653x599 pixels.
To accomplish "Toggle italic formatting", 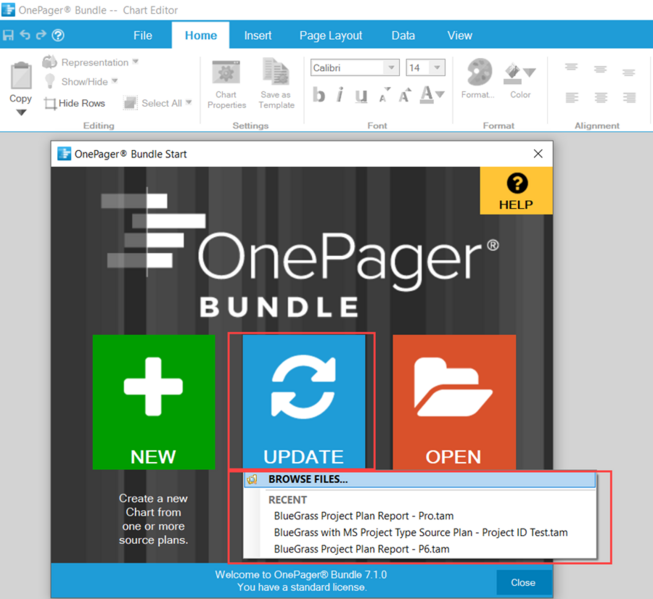I will (340, 95).
